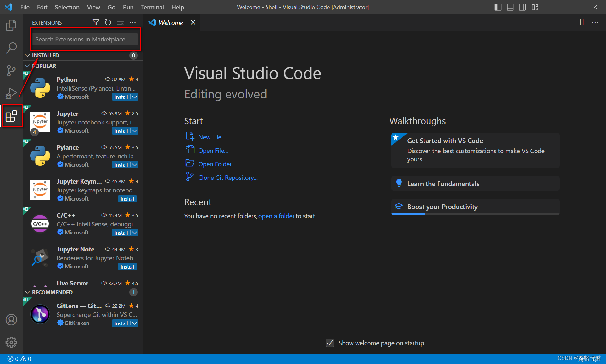Open the Source Control view

pos(11,71)
